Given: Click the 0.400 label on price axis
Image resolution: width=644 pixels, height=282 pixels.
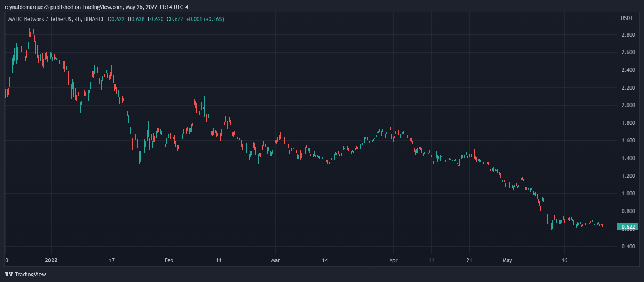Looking at the screenshot, I should point(628,246).
